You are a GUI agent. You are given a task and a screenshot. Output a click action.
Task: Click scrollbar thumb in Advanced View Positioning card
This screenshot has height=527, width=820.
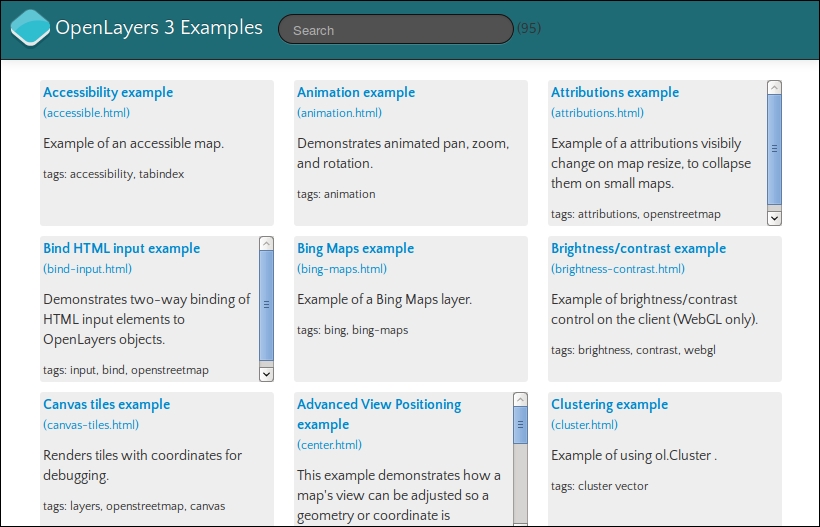coord(520,425)
